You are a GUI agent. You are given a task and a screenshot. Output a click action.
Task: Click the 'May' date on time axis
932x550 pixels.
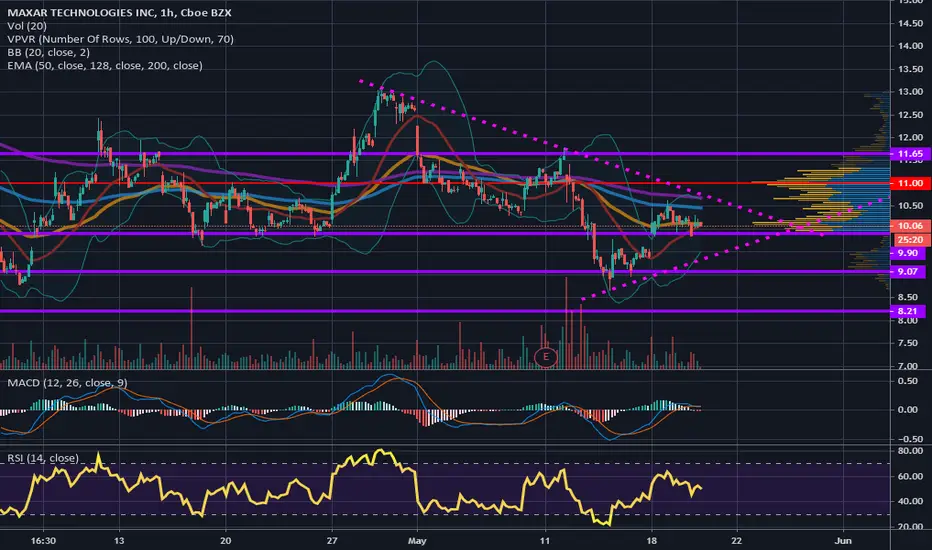[417, 540]
